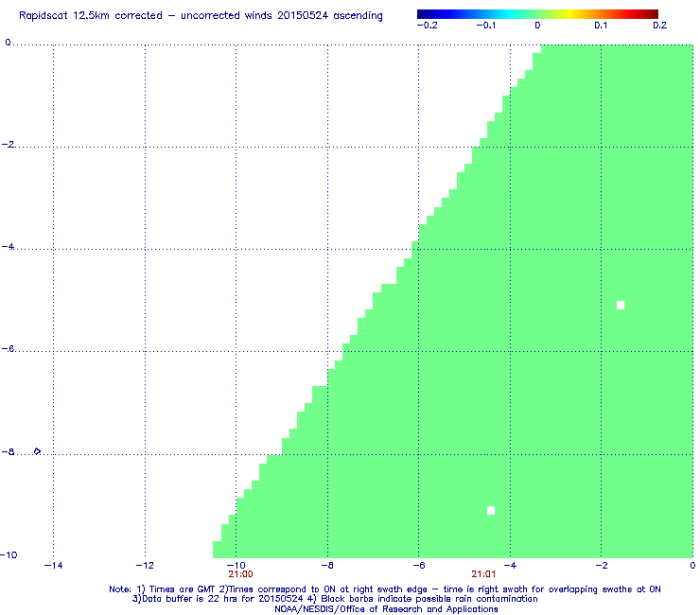The width and height of the screenshot is (700, 615).
Task: Click the horizontal axis label -12
Action: (145, 566)
